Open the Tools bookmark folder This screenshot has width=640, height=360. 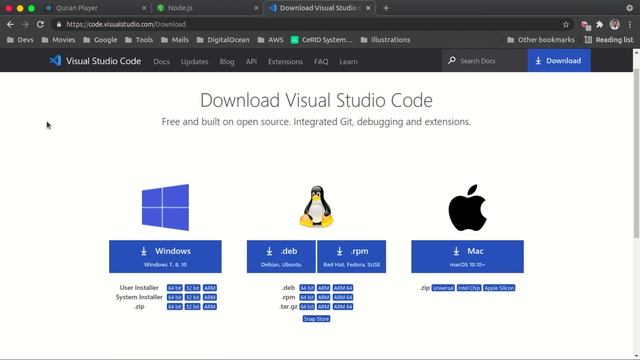tap(139, 40)
